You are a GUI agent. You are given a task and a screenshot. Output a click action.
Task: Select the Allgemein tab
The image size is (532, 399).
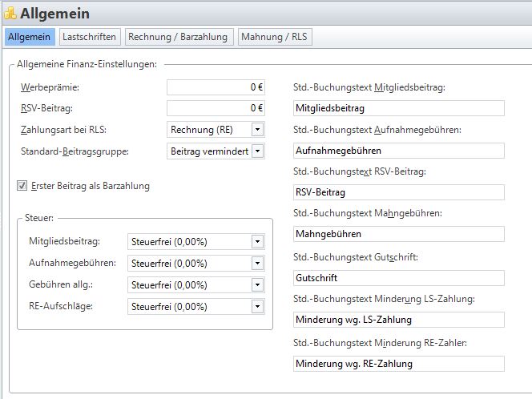tap(29, 37)
